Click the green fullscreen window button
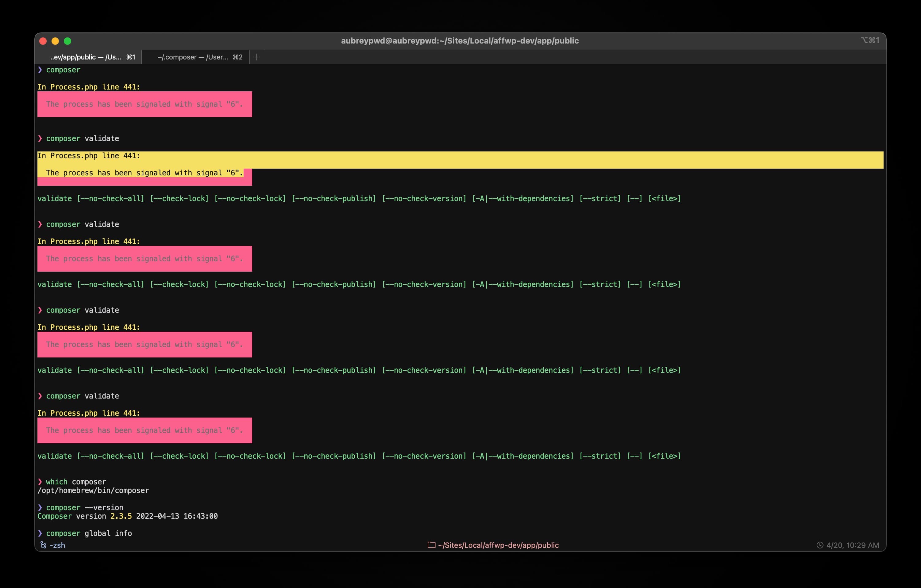The width and height of the screenshot is (921, 588). coord(68,41)
